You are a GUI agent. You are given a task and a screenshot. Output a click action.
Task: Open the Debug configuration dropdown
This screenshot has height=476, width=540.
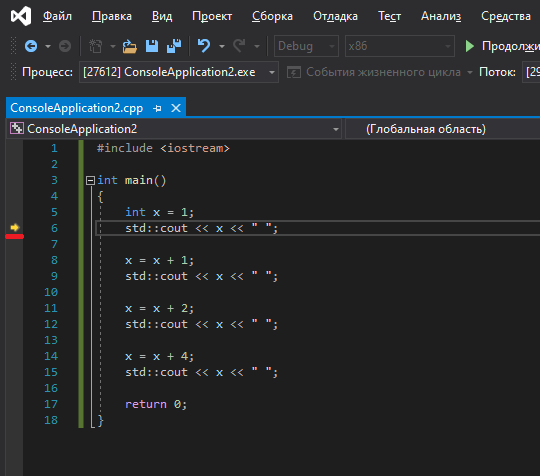click(x=306, y=46)
